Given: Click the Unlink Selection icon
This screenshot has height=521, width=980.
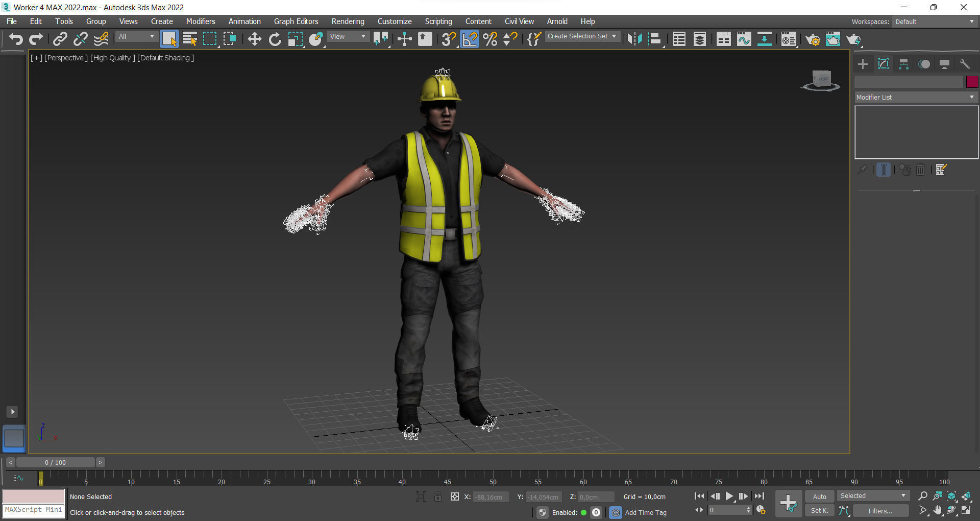Looking at the screenshot, I should click(80, 39).
